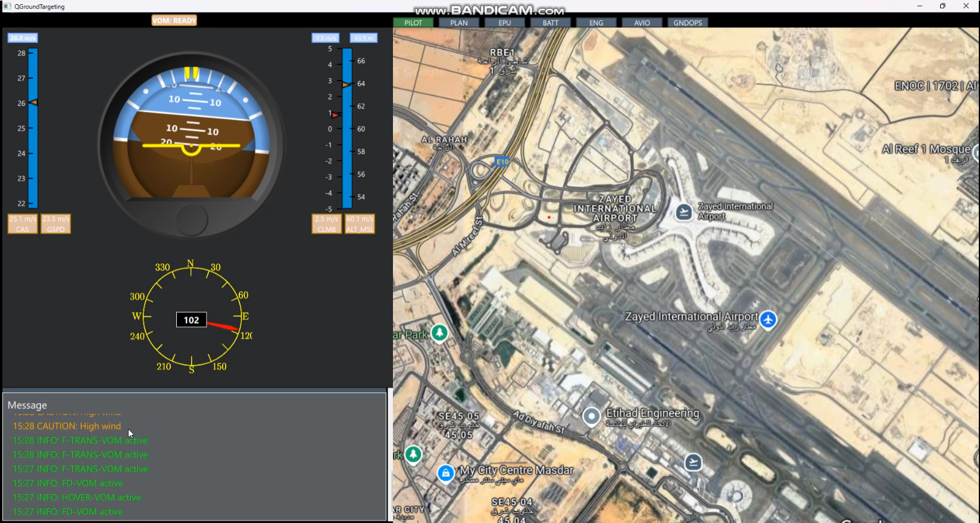Click the N marker on the compass
Image resolution: width=980 pixels, height=523 pixels.
pos(191,263)
